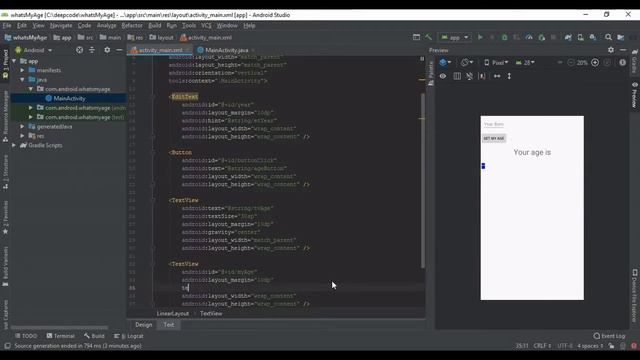Open the Android project view dropdown

[34, 50]
